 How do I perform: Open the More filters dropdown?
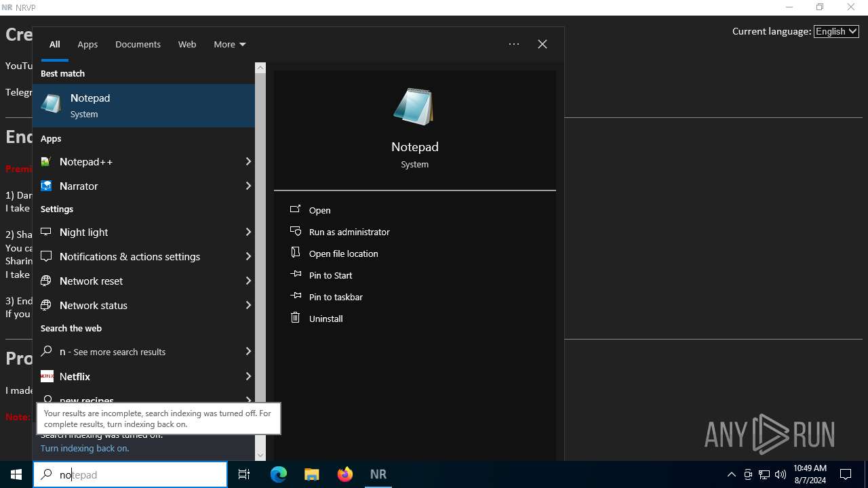[229, 44]
